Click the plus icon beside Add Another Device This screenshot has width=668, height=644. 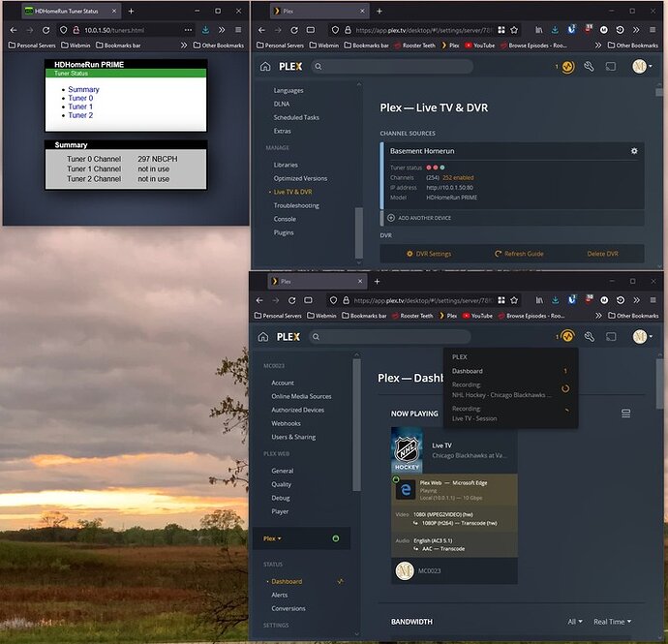(391, 218)
